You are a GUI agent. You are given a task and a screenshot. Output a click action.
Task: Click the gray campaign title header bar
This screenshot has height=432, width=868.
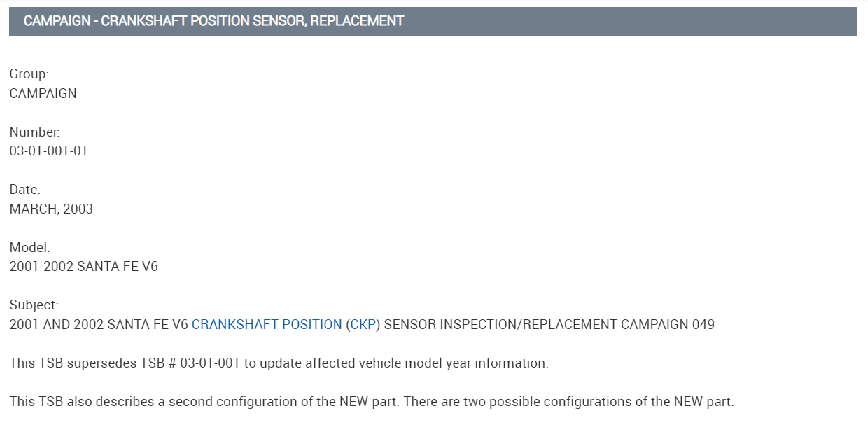[433, 21]
